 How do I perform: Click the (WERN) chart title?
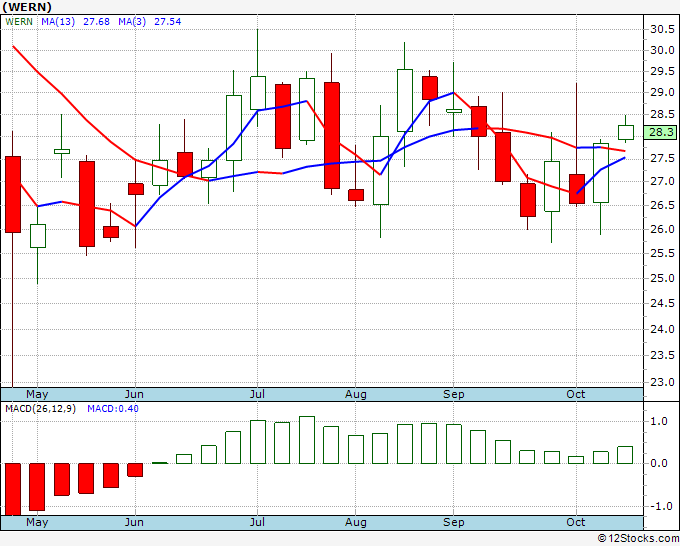tap(27, 7)
